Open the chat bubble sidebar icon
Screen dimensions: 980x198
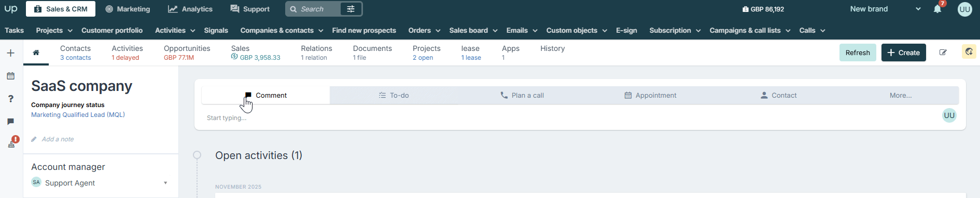(x=11, y=122)
